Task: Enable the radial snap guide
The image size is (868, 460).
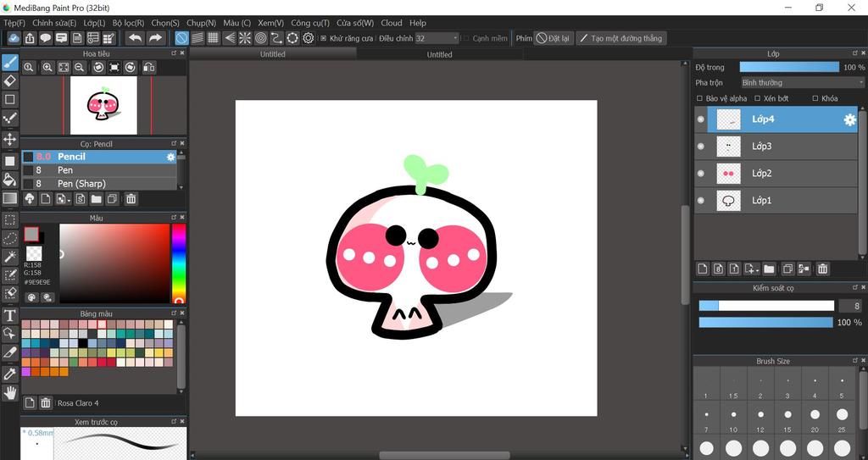Action: point(245,37)
